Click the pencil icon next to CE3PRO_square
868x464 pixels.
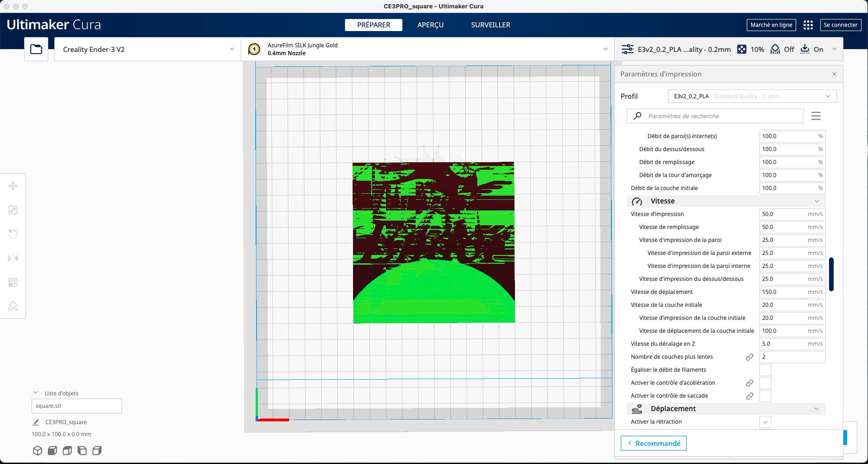coord(36,422)
